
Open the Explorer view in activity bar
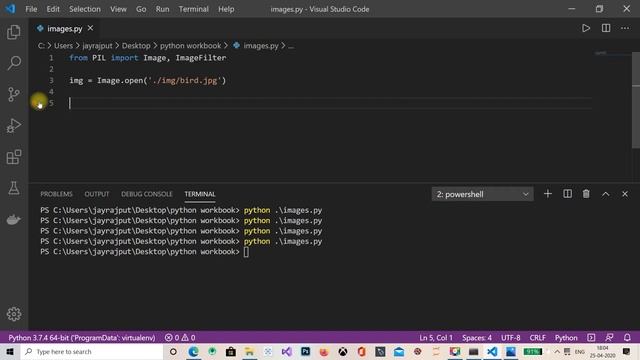click(14, 32)
